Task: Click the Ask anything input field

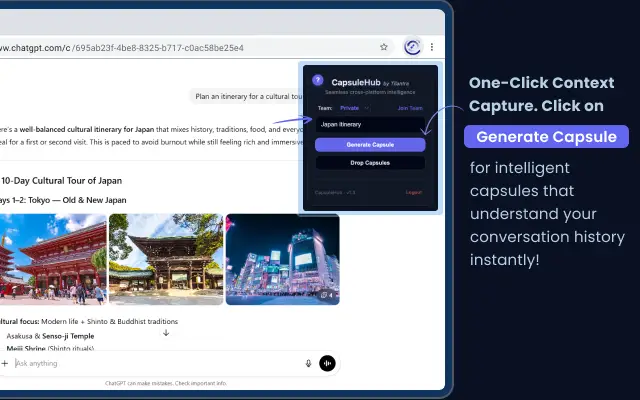Action: point(157,363)
